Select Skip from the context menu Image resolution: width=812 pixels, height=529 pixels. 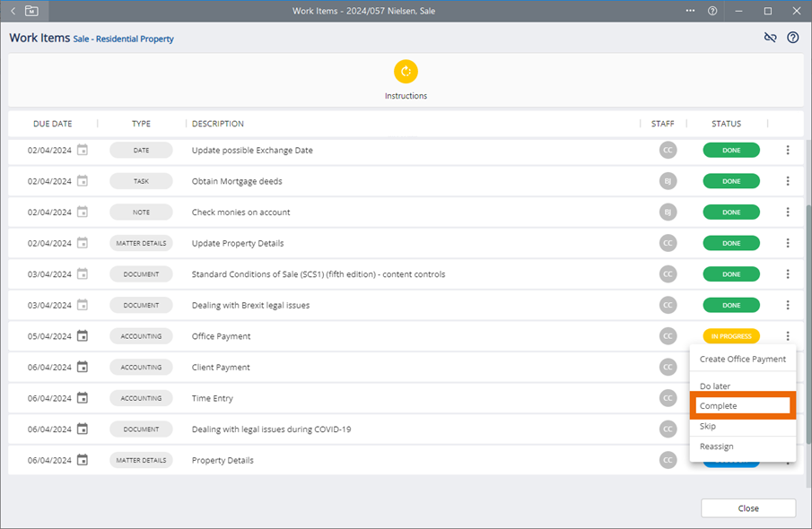(x=708, y=427)
